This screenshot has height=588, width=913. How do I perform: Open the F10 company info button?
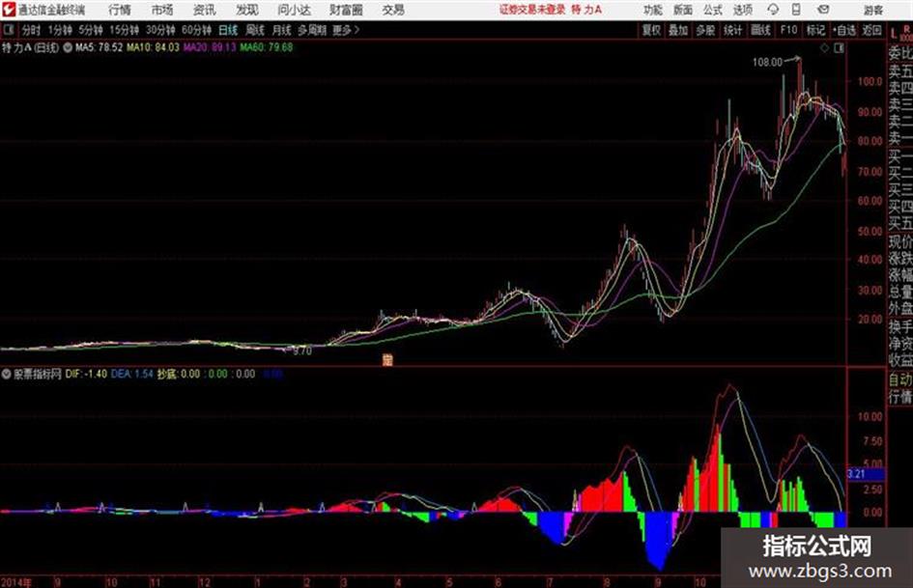click(x=789, y=30)
